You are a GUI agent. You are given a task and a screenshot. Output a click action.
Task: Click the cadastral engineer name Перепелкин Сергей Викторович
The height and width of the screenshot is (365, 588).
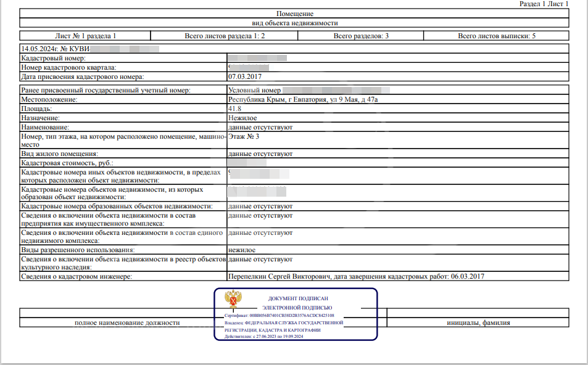click(x=280, y=277)
